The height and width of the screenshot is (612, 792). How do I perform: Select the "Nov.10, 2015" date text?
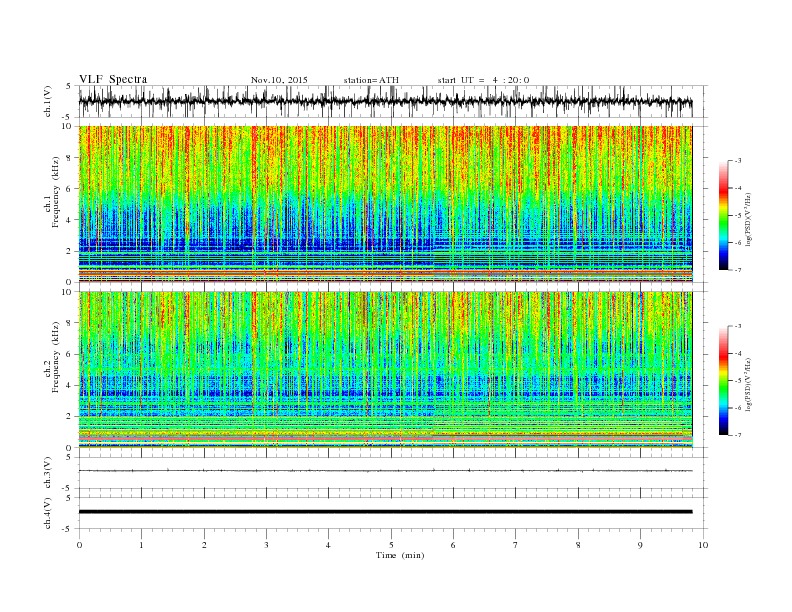point(279,80)
